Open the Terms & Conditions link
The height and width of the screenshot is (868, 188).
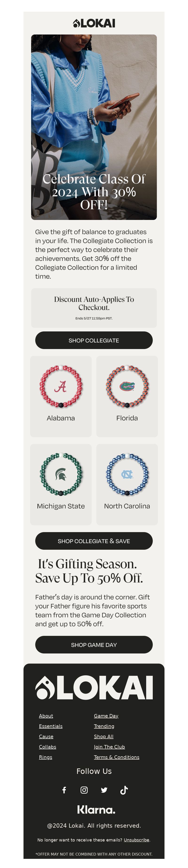[117, 757]
